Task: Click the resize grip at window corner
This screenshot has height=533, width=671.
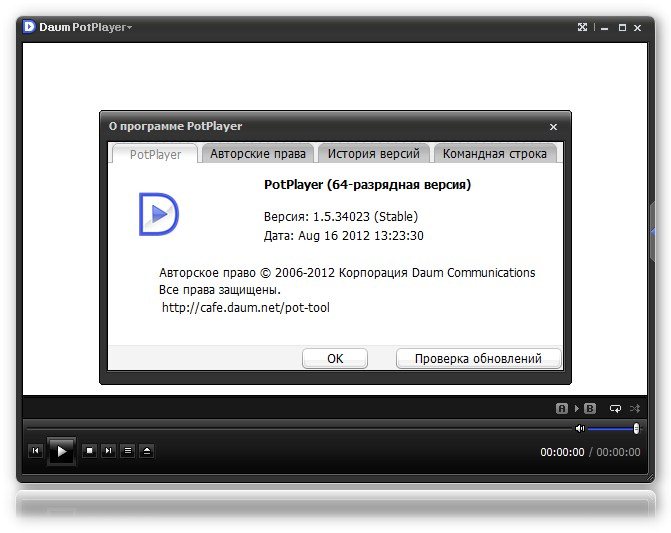Action: [x=650, y=477]
